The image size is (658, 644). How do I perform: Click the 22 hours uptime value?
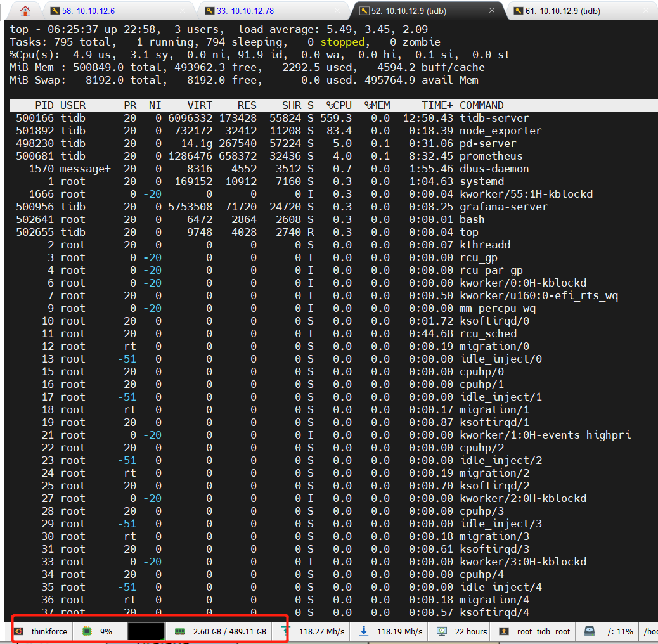(471, 631)
